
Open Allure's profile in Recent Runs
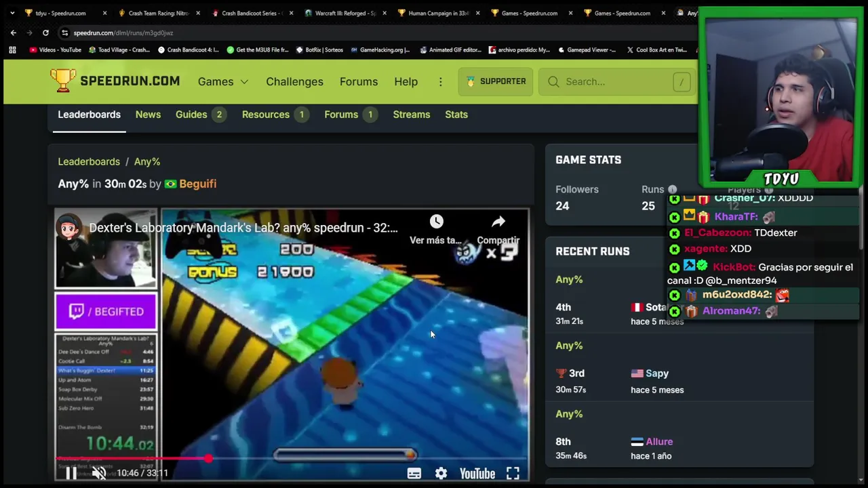pos(659,442)
